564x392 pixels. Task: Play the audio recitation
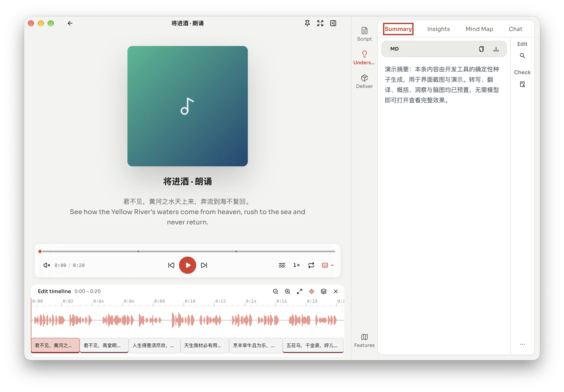coord(187,265)
